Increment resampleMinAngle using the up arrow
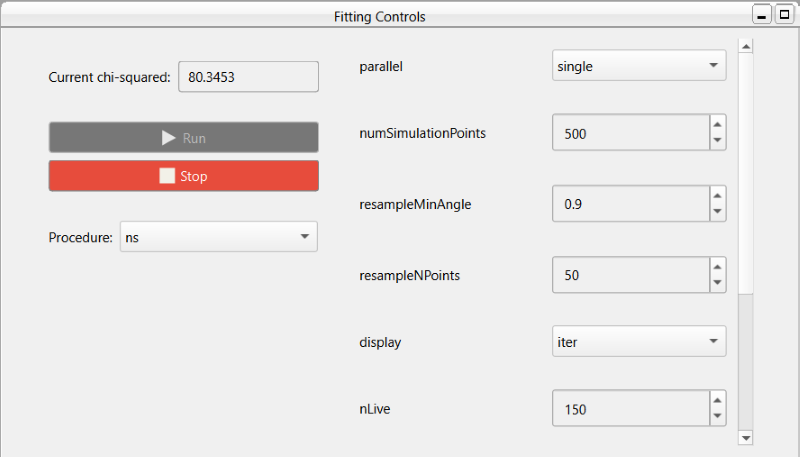 click(x=718, y=195)
